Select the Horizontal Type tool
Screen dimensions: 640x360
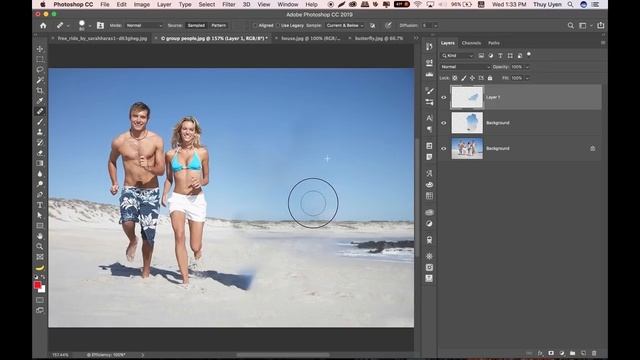click(40, 205)
